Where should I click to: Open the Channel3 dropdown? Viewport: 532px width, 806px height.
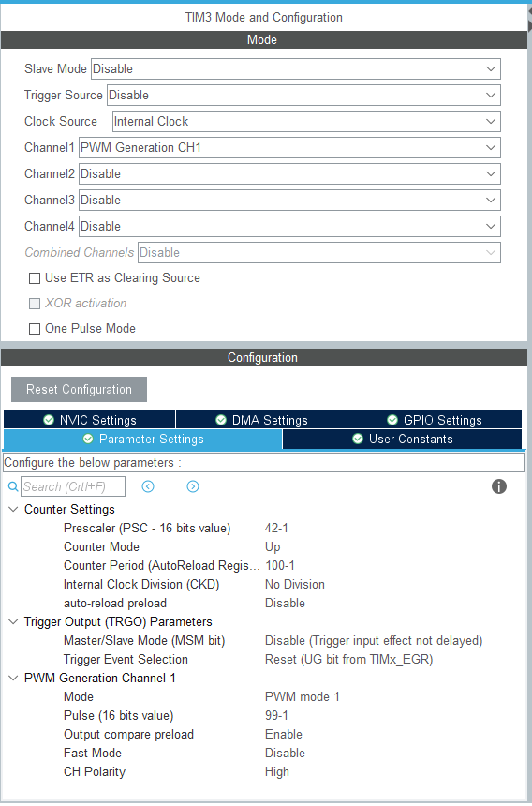tap(289, 200)
